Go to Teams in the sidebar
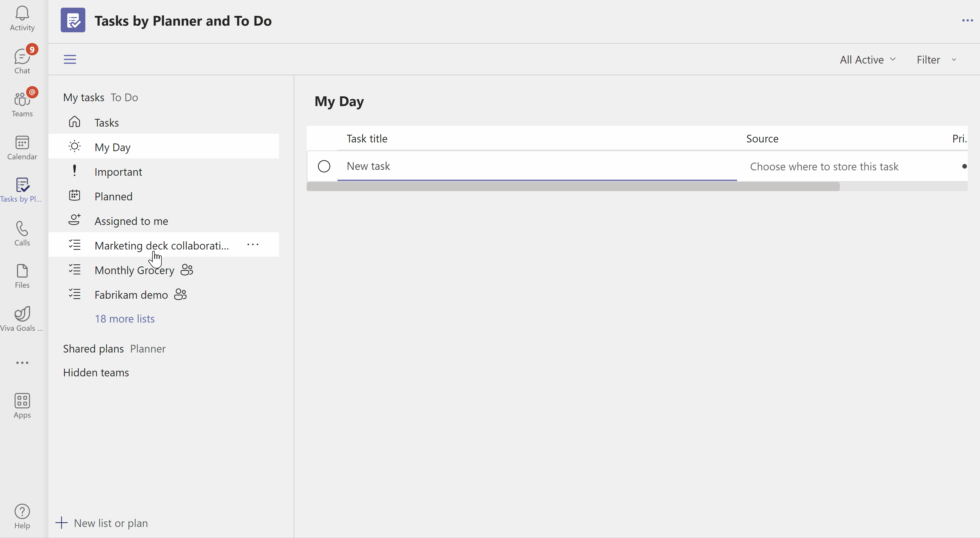This screenshot has height=538, width=980. tap(22, 104)
